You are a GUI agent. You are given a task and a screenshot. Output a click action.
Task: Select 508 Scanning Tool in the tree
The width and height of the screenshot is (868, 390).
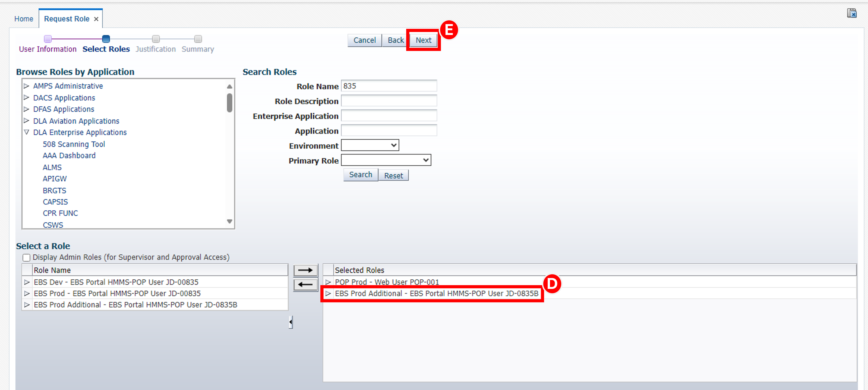74,144
